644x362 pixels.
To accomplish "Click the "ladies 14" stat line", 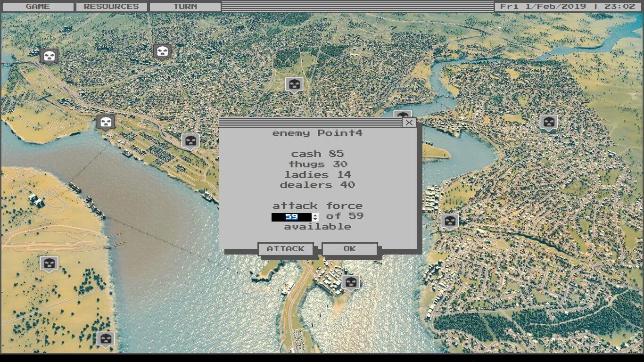I will pos(318,175).
